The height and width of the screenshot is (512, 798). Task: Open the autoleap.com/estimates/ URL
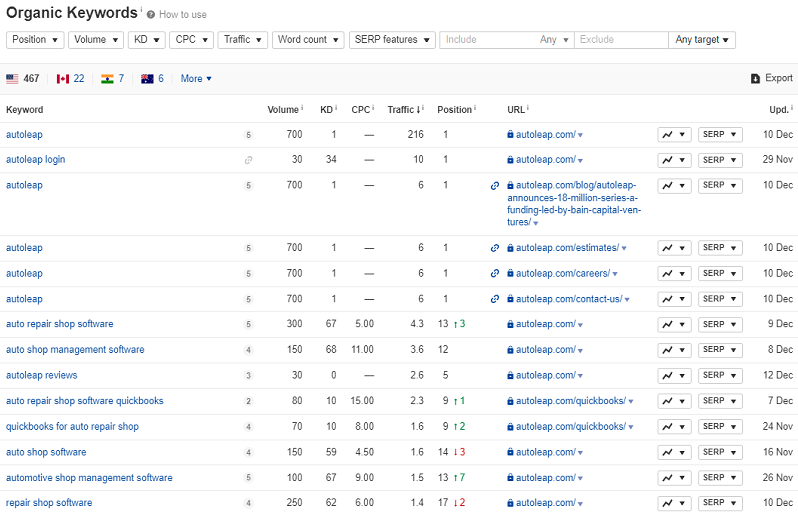pyautogui.click(x=567, y=248)
